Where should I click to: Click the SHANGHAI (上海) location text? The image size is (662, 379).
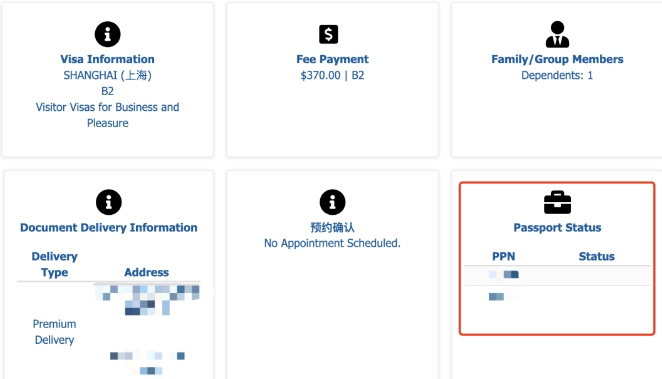click(x=107, y=75)
